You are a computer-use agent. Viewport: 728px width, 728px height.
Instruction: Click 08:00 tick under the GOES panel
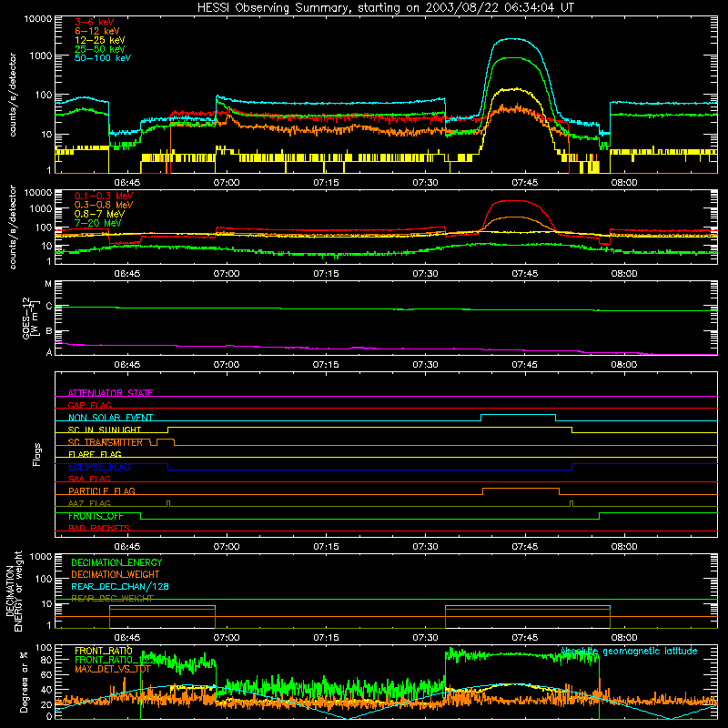624,365
